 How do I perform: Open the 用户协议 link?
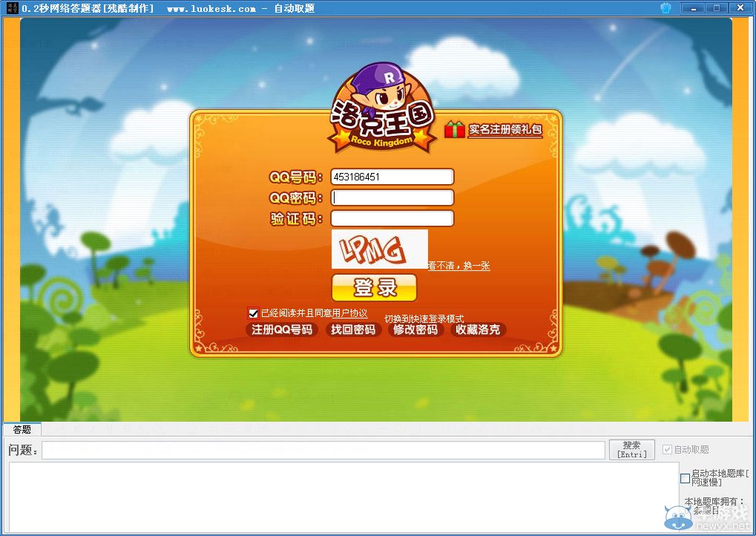(350, 313)
